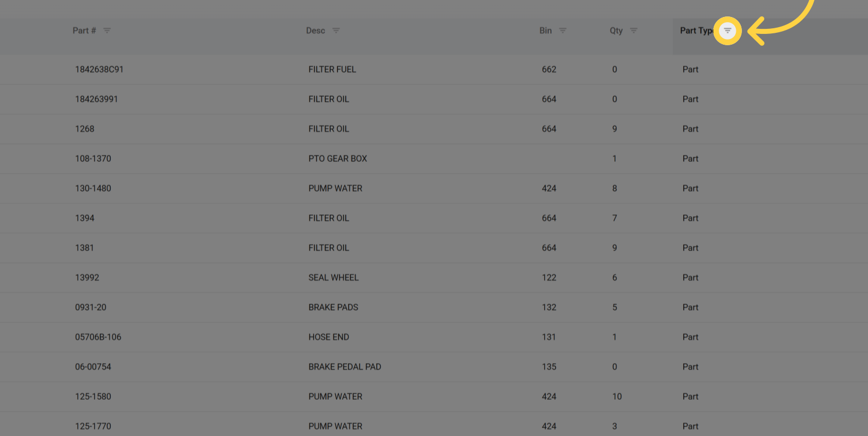868x436 pixels.
Task: Click the HOSE END description cell
Action: point(328,337)
